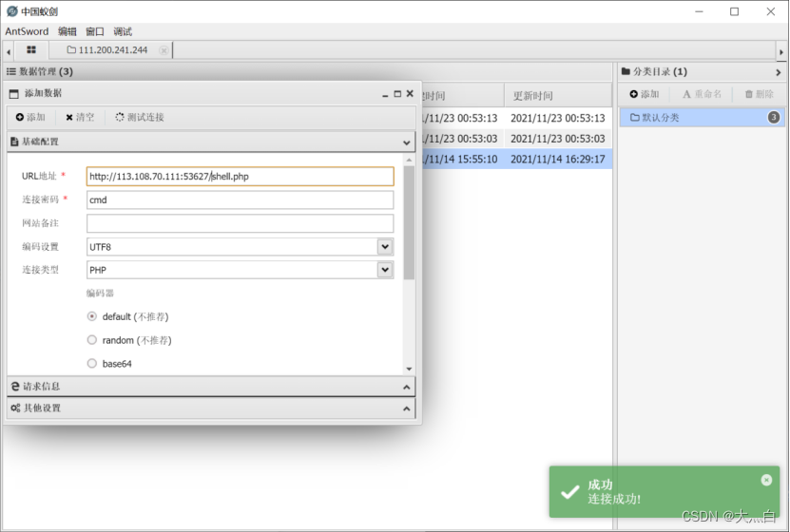Click the dialog vertical scrollbar thumb
Screen dimensions: 790x532
coord(409,222)
